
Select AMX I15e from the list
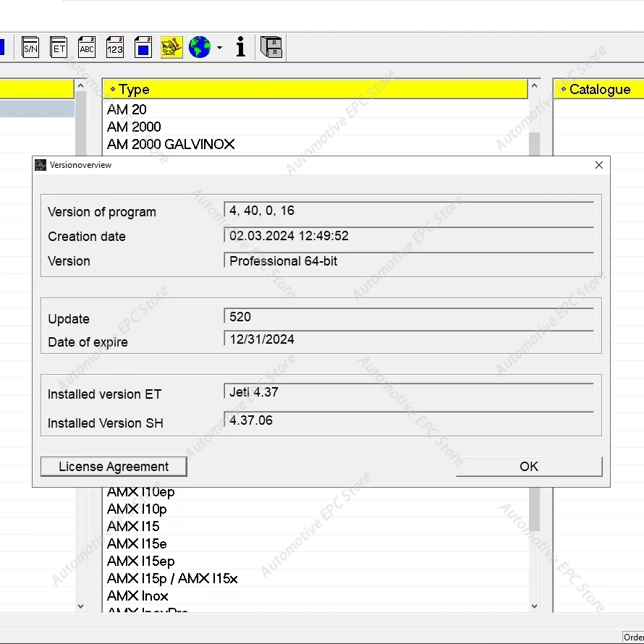coord(137,543)
